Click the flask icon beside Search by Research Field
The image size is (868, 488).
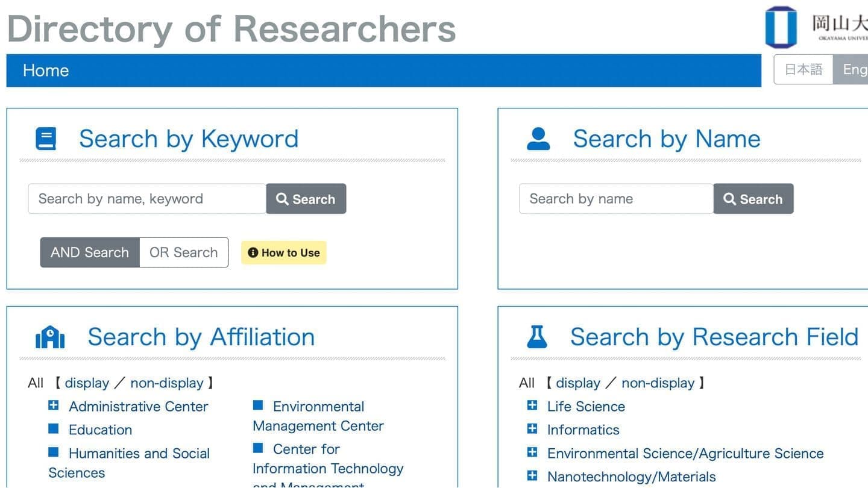[537, 337]
